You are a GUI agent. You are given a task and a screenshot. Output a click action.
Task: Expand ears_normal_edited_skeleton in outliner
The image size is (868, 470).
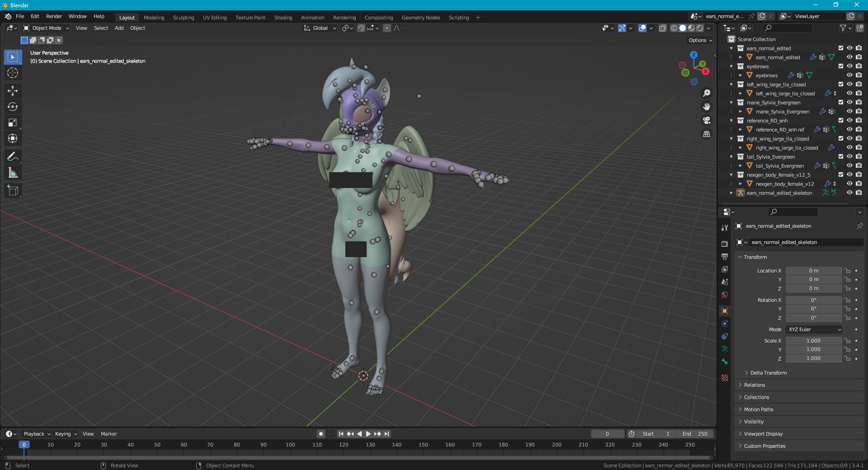[x=731, y=193]
